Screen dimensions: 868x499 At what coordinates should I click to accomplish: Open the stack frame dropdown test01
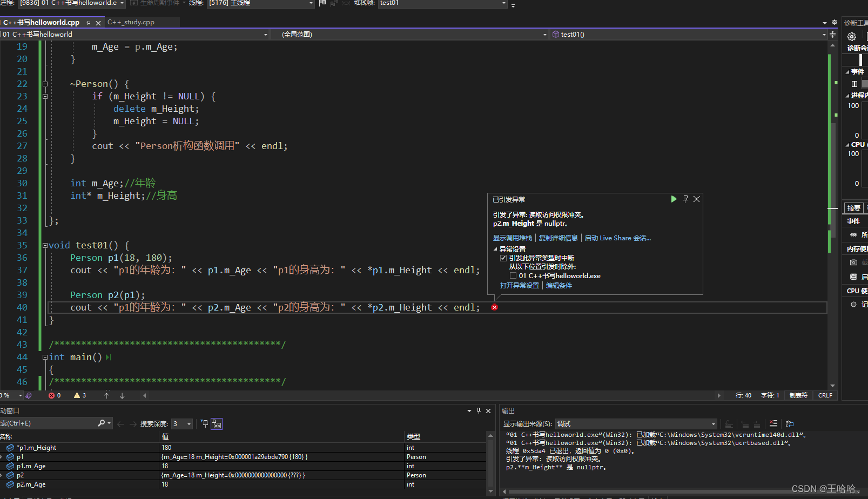pyautogui.click(x=442, y=3)
